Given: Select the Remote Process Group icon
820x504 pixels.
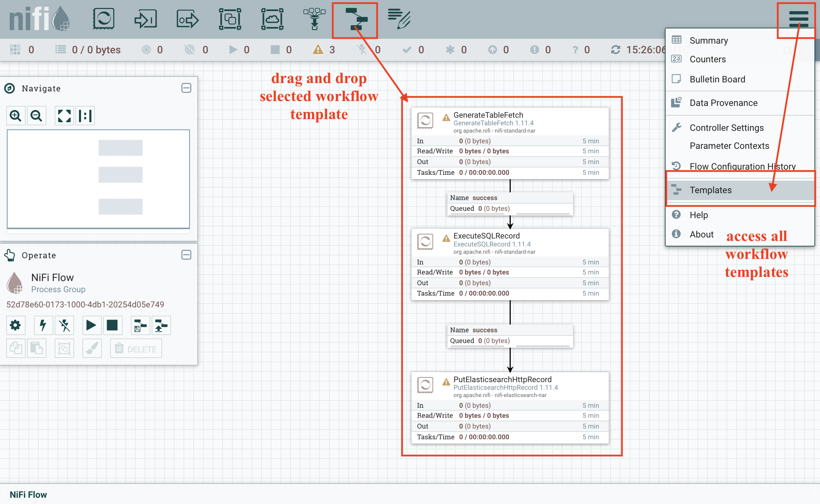Looking at the screenshot, I should click(272, 19).
